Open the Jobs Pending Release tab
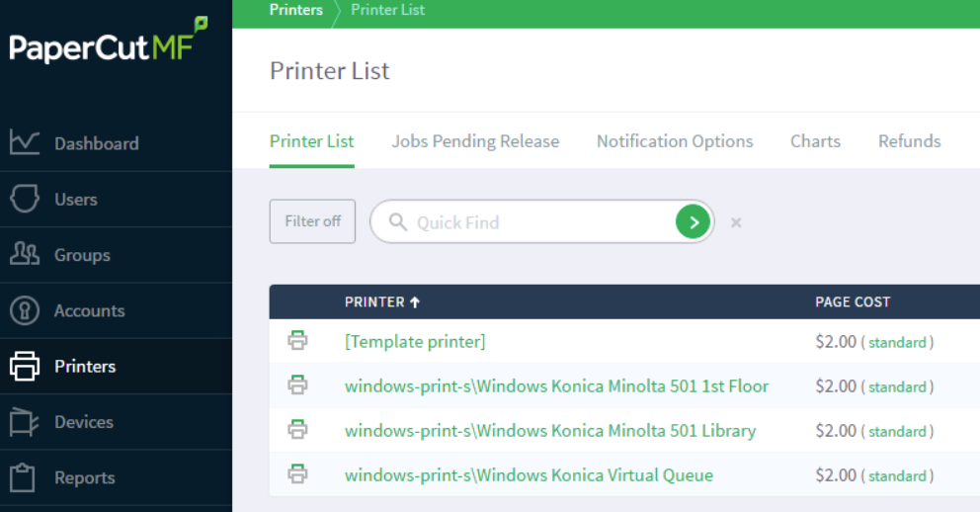This screenshot has width=980, height=512. pos(475,141)
